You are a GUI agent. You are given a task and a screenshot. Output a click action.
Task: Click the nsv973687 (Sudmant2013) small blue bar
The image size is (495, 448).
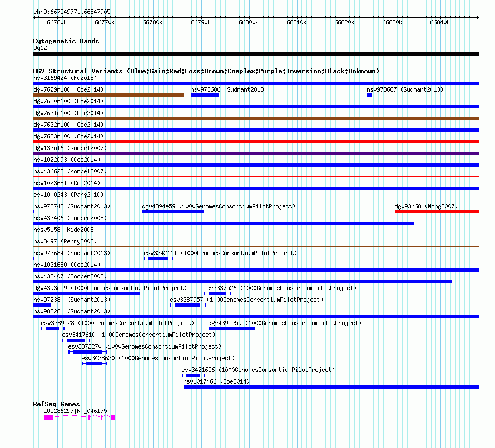click(x=369, y=95)
